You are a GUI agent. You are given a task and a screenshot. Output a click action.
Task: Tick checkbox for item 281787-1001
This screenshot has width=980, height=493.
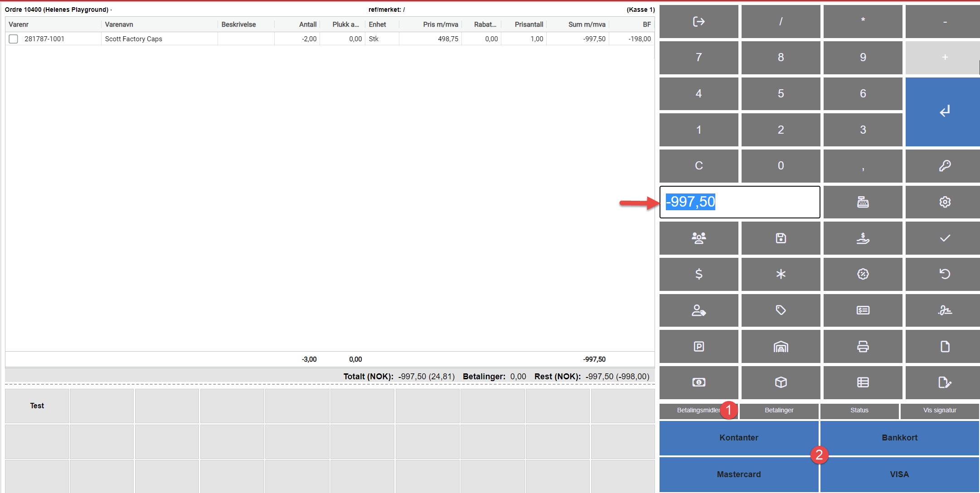click(14, 39)
